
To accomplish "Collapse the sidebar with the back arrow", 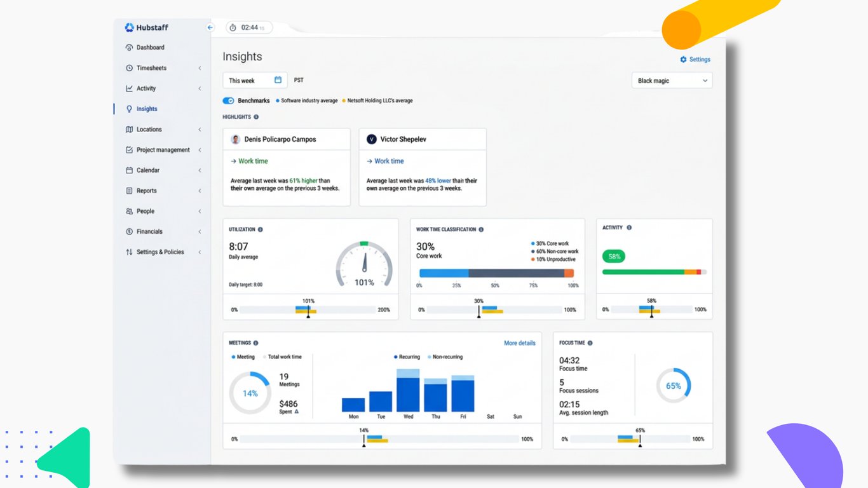I will (x=210, y=27).
